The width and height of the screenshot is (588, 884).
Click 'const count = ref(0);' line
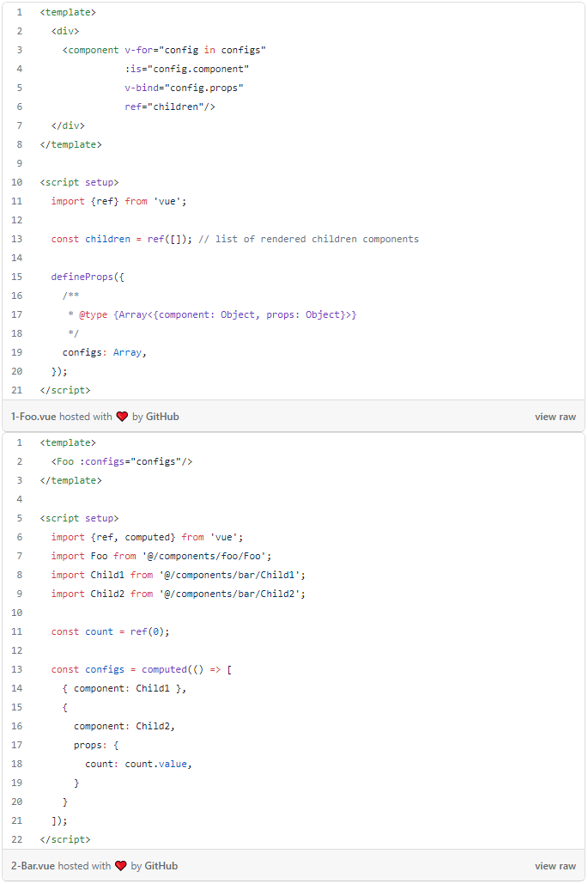111,632
